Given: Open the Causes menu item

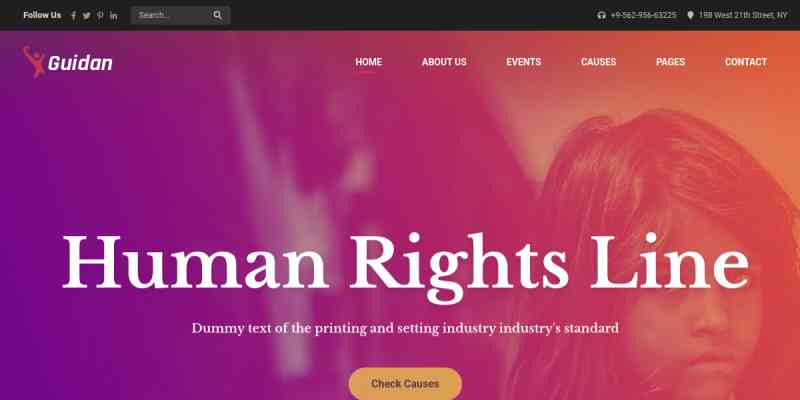Looking at the screenshot, I should 598,62.
